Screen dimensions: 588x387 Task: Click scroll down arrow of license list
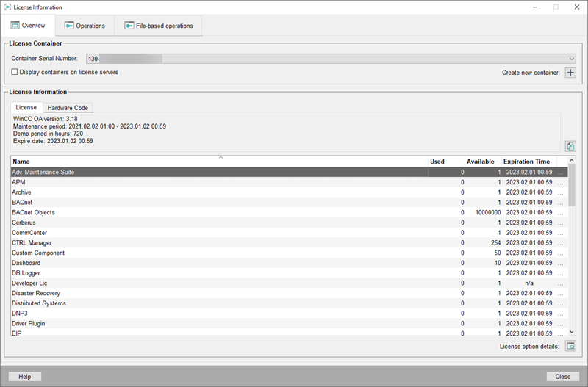(572, 332)
